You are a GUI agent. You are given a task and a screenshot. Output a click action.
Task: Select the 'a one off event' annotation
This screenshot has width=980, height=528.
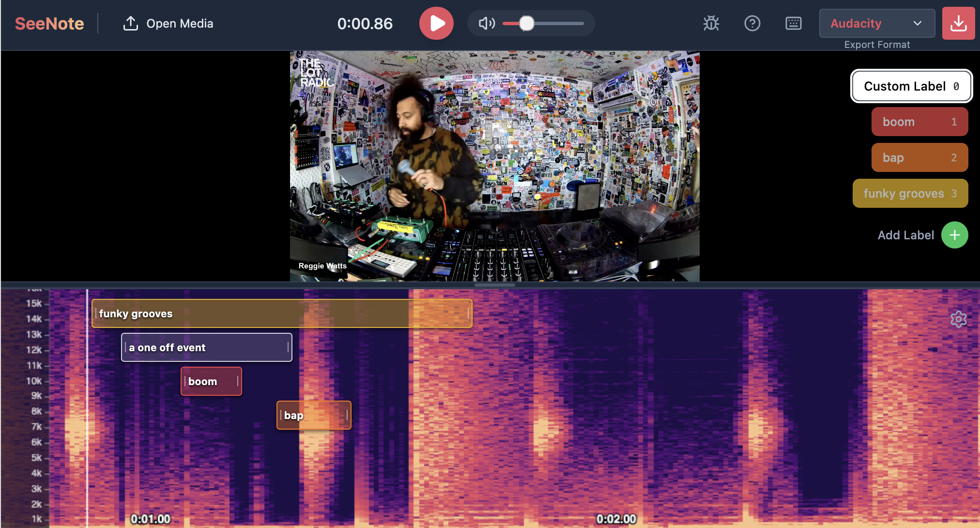(x=206, y=348)
